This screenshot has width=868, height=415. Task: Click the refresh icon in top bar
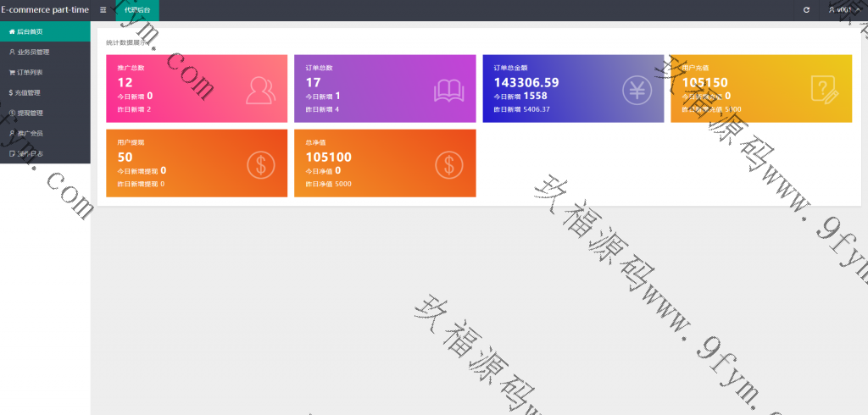[806, 10]
